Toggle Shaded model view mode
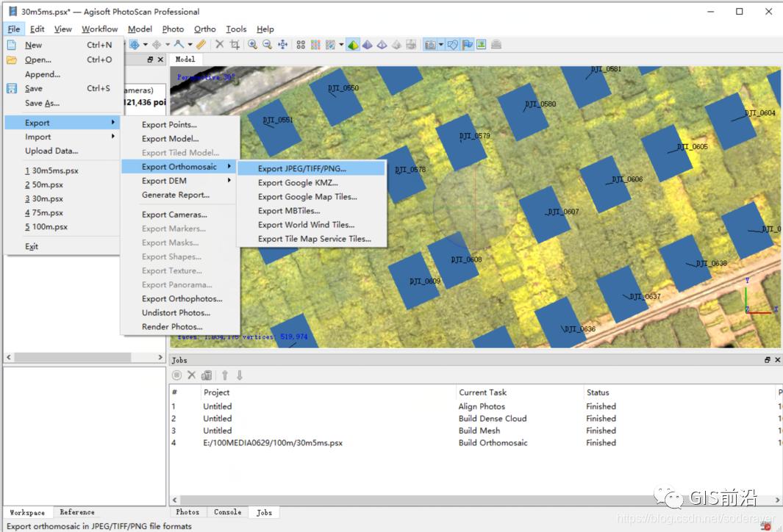The image size is (783, 532). [353, 45]
